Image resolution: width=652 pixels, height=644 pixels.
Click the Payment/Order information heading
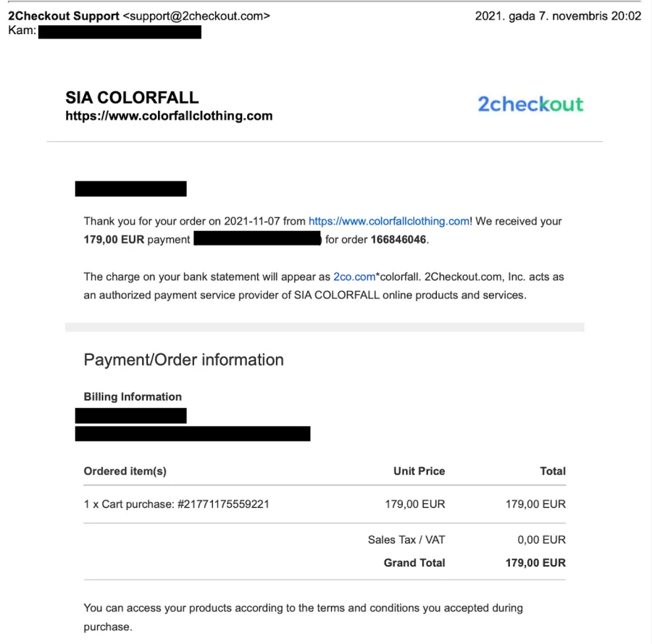(184, 360)
